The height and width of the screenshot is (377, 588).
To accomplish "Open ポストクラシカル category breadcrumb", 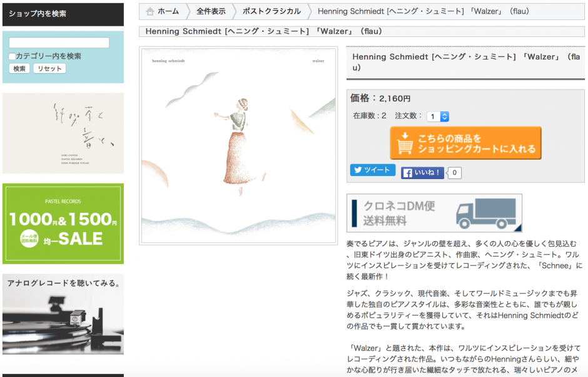I will coord(271,11).
